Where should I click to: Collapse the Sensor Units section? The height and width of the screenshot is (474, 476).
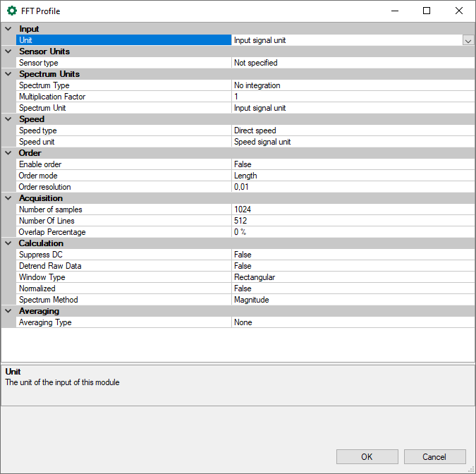tap(8, 51)
